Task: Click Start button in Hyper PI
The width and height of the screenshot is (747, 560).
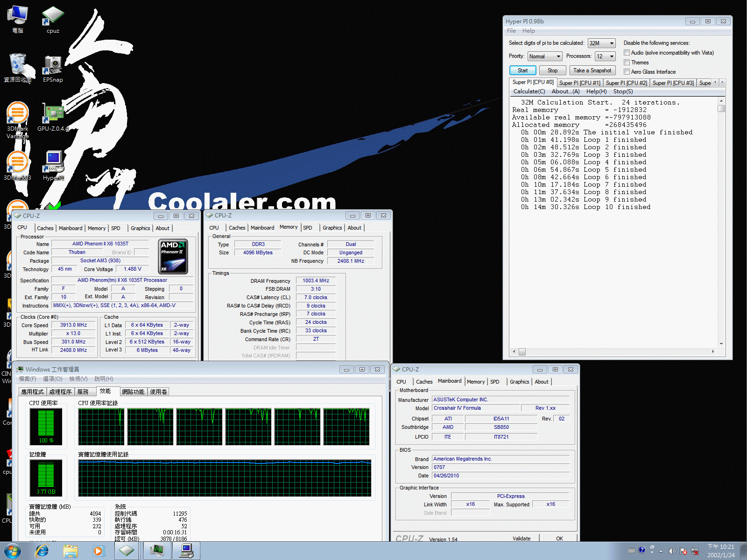Action: pyautogui.click(x=522, y=70)
